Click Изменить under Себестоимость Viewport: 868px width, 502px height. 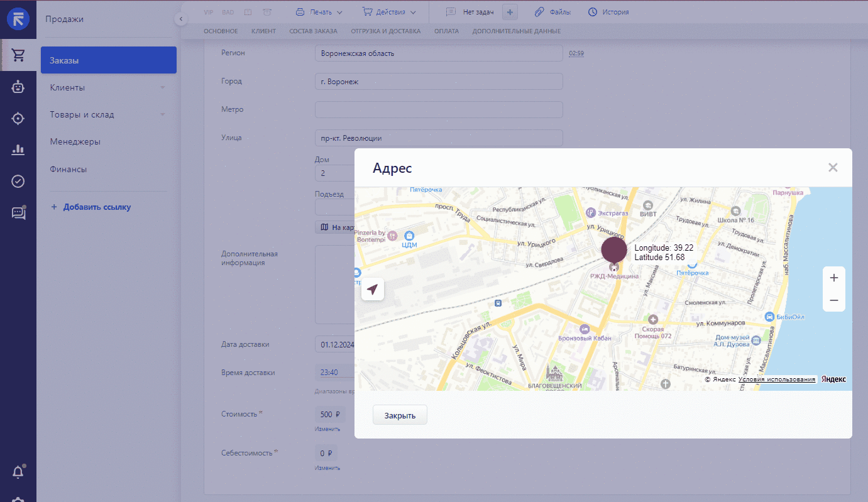[x=327, y=468]
